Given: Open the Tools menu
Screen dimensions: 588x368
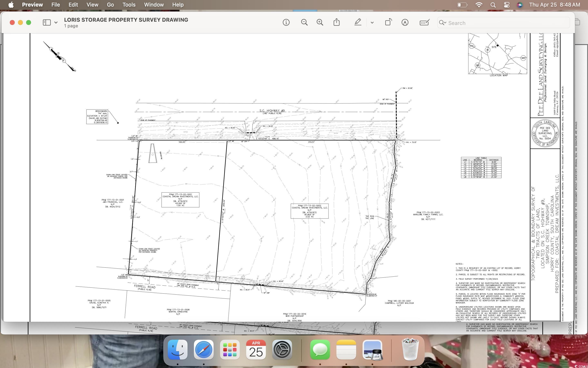Looking at the screenshot, I should pos(129,5).
